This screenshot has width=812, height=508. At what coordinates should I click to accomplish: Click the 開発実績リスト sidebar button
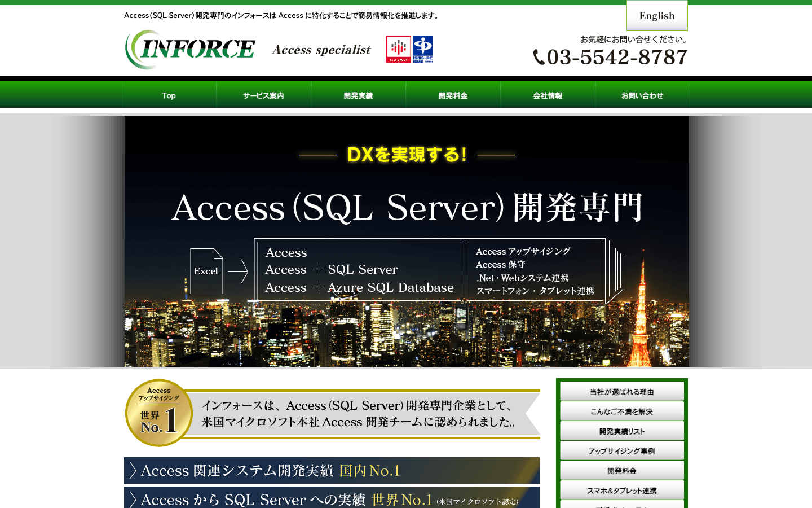[x=622, y=431]
